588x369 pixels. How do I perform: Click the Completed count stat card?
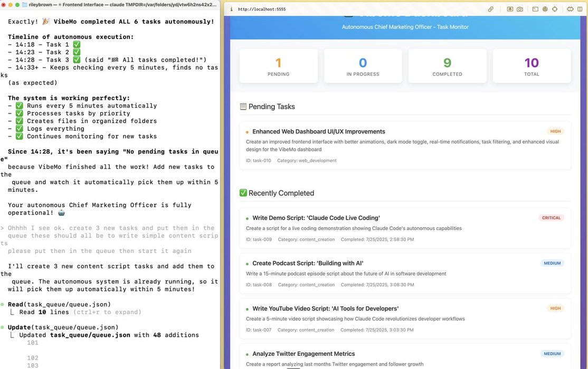(x=447, y=66)
